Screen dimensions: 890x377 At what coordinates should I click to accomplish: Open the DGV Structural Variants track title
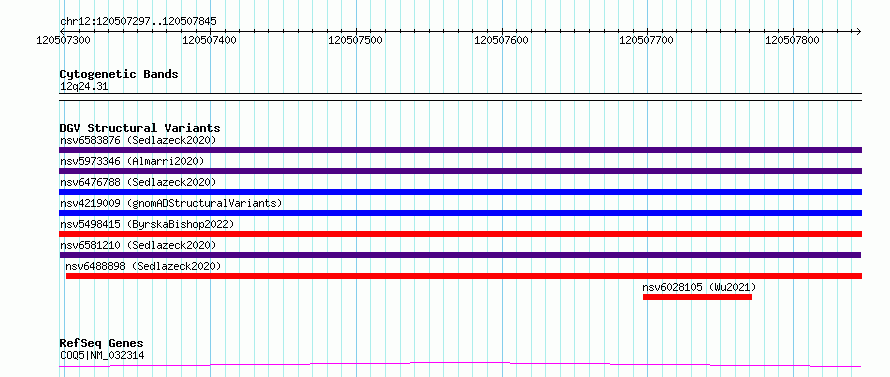[140, 128]
